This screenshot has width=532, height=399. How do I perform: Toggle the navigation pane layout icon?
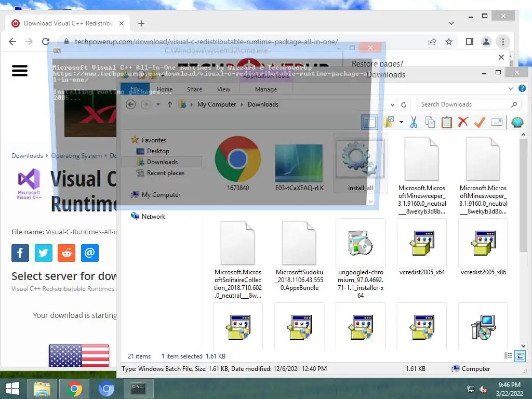click(x=369, y=122)
